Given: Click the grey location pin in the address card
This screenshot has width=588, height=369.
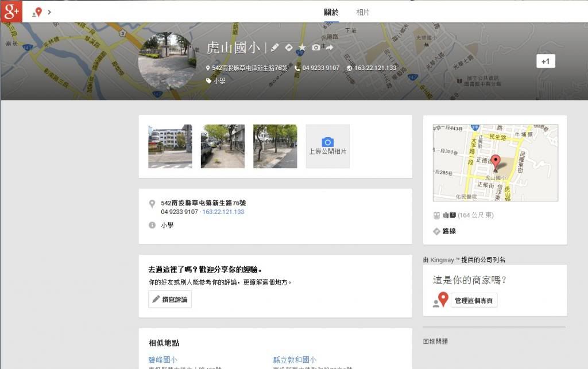Looking at the screenshot, I should point(152,204).
